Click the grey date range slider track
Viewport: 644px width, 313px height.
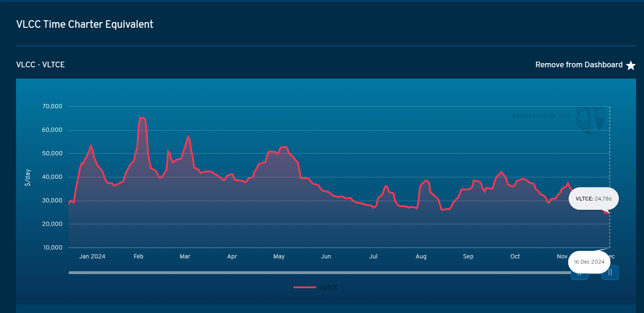319,273
